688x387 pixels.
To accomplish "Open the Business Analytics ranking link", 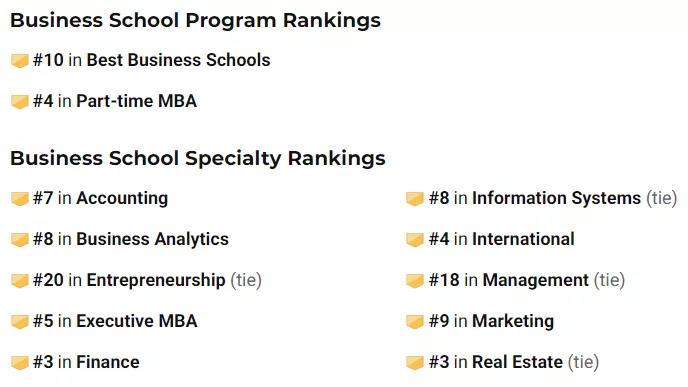I will (152, 239).
